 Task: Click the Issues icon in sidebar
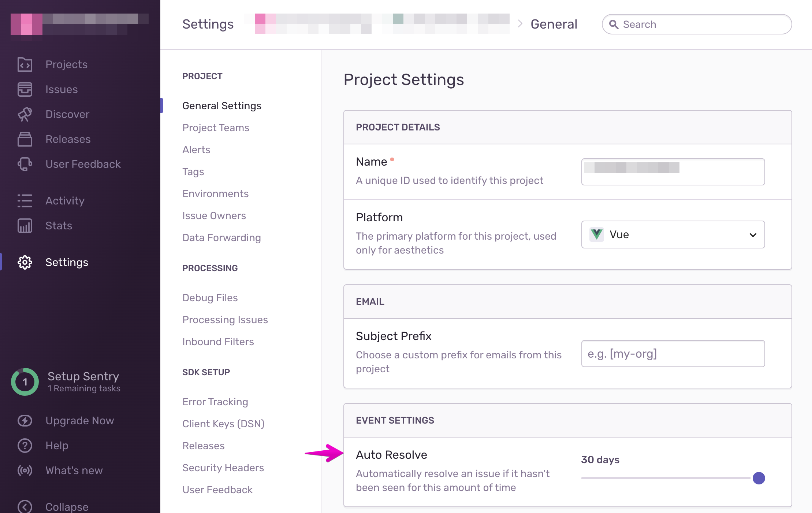[x=25, y=89]
